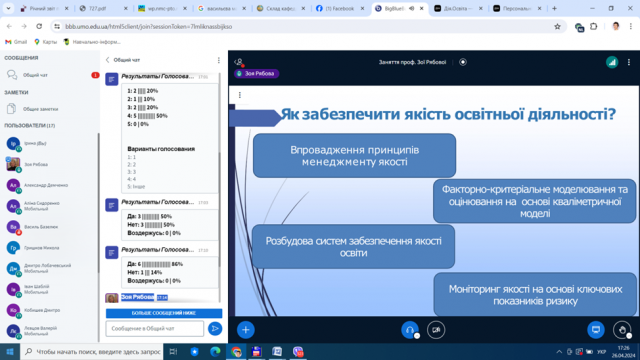This screenshot has height=360, width=640.
Task: Click the address bar URL
Action: point(149,27)
